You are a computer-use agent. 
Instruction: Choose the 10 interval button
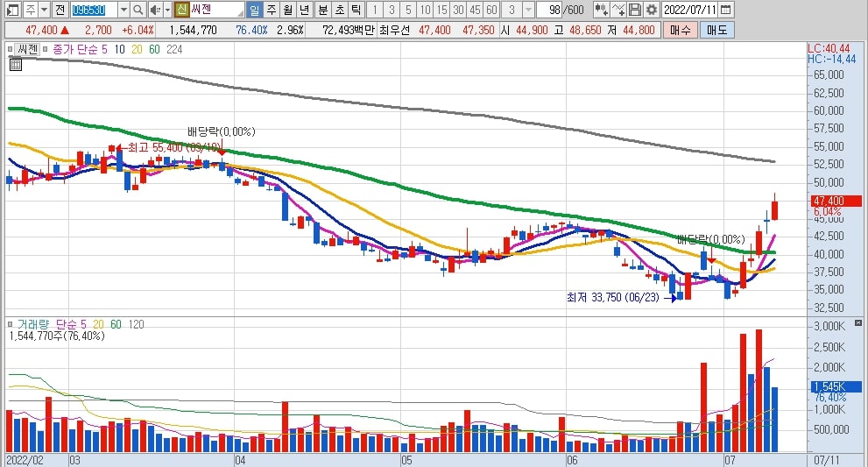(425, 10)
